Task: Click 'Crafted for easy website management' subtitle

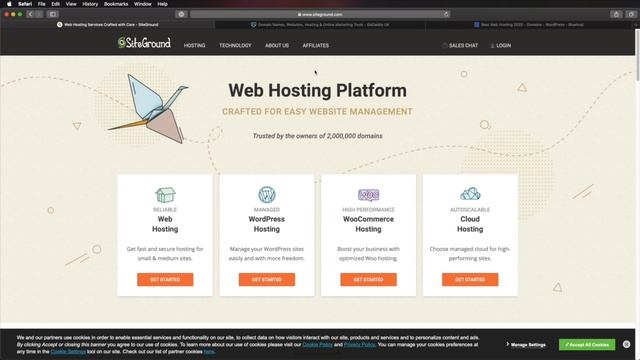Action: (317, 111)
